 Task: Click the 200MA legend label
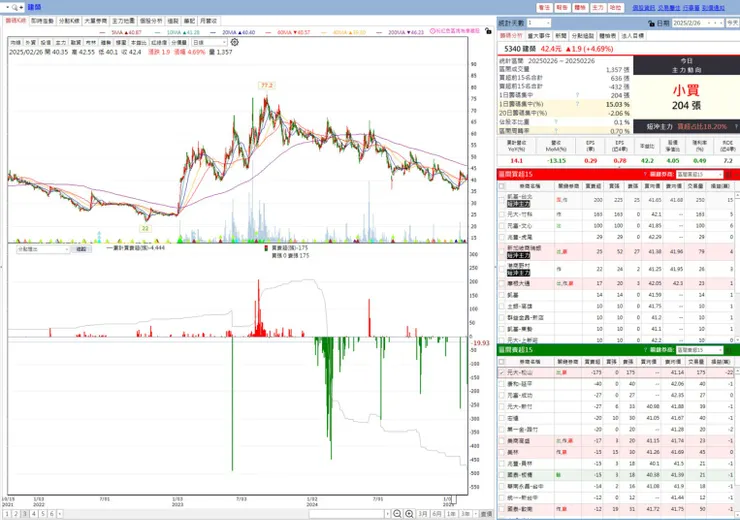406,32
